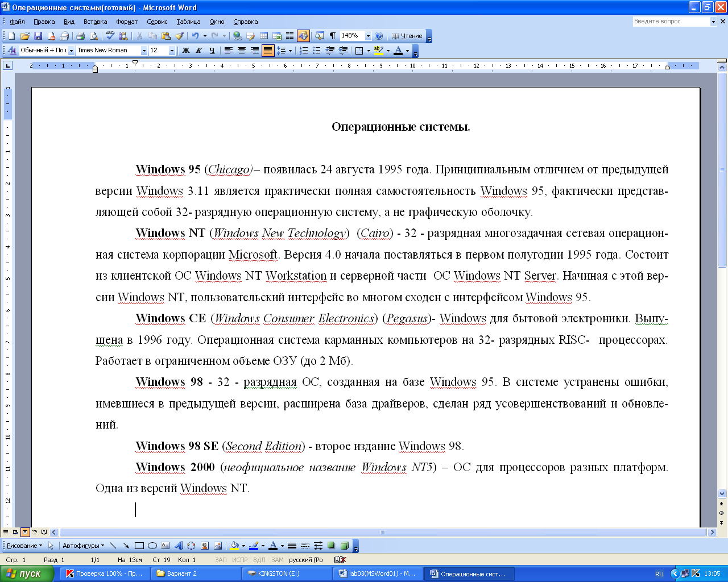Toggle underline formatting (Ч)

pyautogui.click(x=212, y=51)
